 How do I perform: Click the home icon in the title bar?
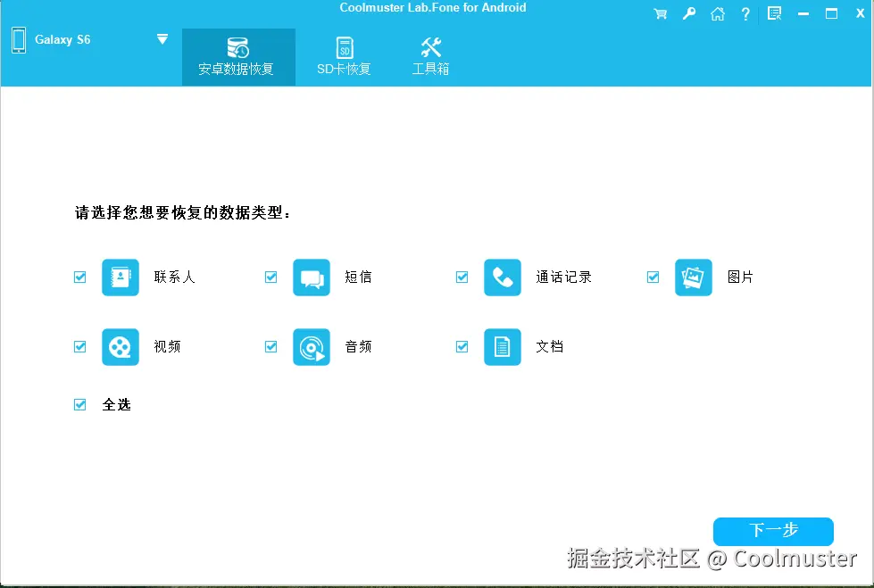(717, 13)
